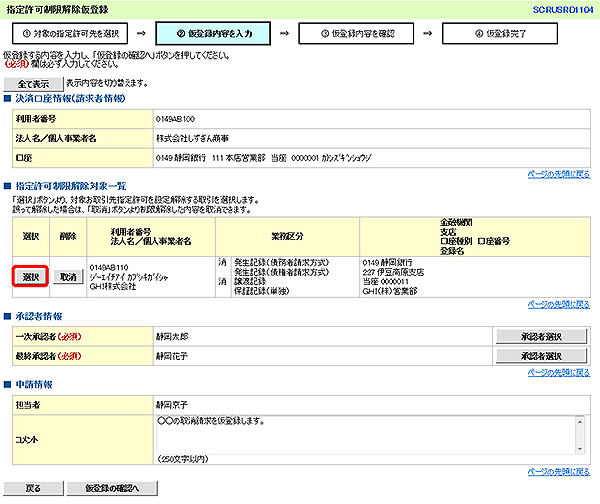The image size is (600, 504).
Task: Click 担当者 value 静岡京子
Action: coord(172,405)
